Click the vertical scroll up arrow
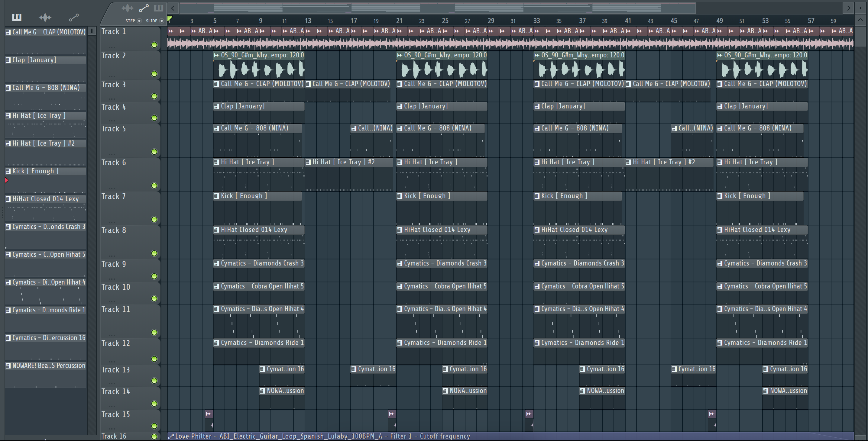This screenshot has height=441, width=868. tap(860, 20)
